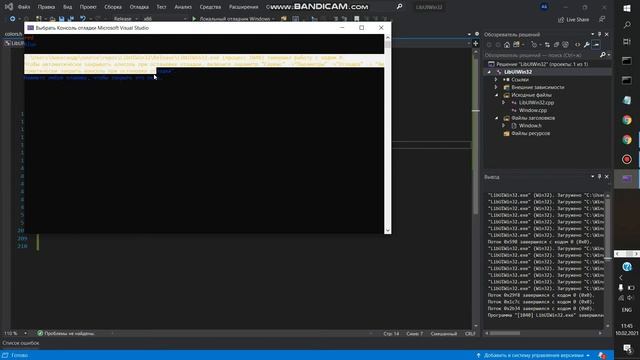Open the Сборка menu
The image size is (640, 360).
pos(113,7)
